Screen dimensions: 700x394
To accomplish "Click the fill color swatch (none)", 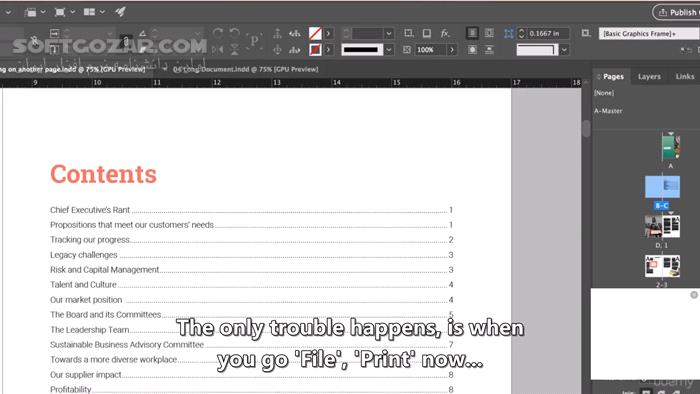I will click(x=315, y=33).
